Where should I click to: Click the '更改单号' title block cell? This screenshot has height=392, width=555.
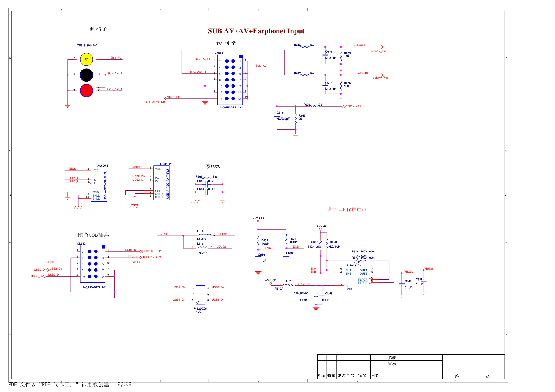346,375
